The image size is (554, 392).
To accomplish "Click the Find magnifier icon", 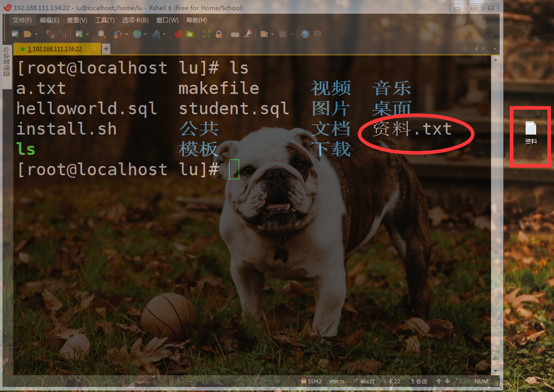I will point(102,34).
